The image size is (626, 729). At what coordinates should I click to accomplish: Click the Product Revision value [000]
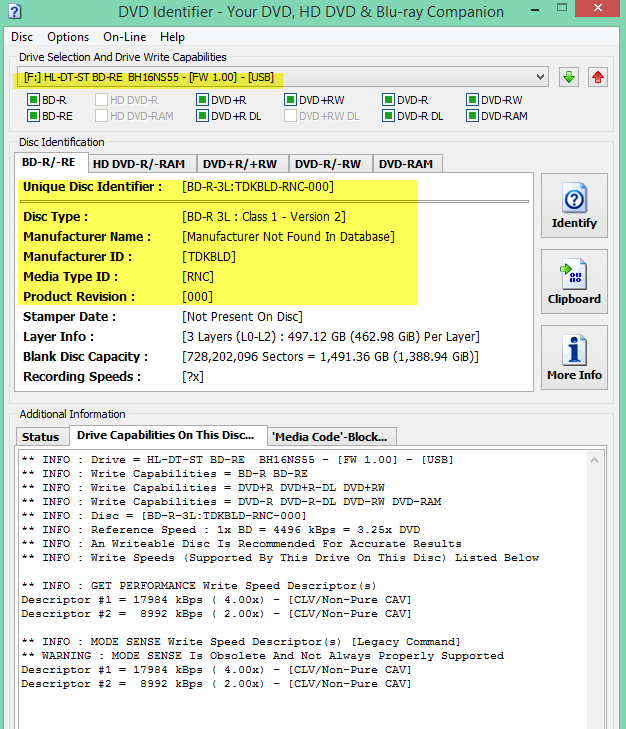pos(198,297)
